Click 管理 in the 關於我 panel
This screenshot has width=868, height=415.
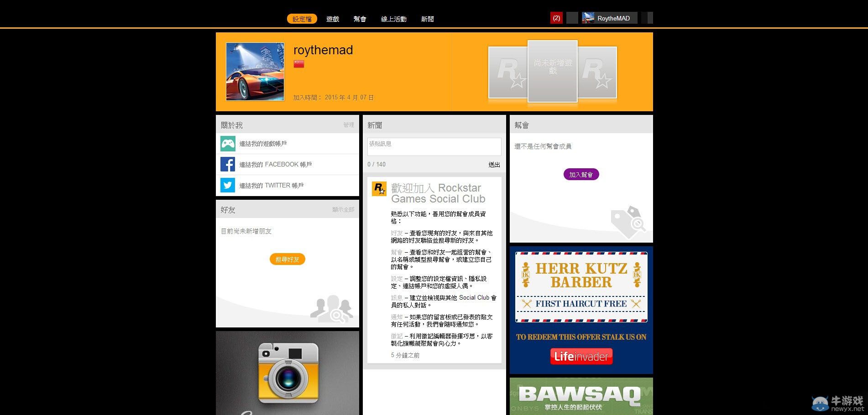click(349, 125)
